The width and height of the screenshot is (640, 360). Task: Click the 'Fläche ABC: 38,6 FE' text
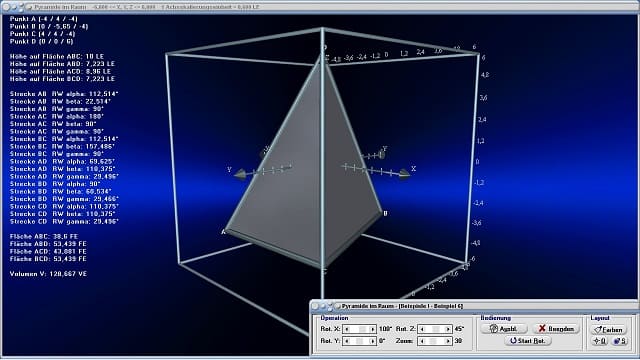44,236
